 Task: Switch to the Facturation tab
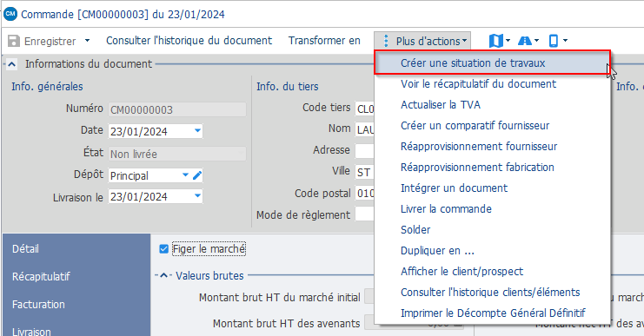76,305
